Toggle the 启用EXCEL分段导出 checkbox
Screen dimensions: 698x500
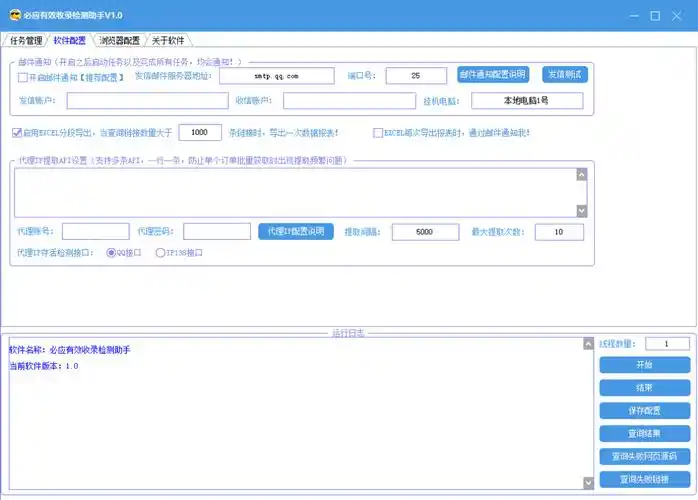point(17,133)
